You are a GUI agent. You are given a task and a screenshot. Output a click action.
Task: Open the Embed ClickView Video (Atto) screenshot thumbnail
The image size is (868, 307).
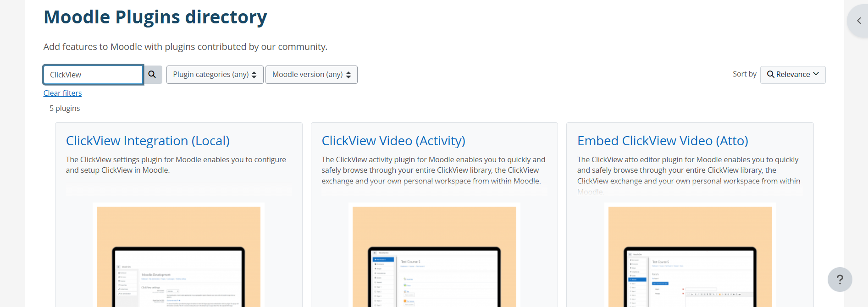pyautogui.click(x=690, y=257)
